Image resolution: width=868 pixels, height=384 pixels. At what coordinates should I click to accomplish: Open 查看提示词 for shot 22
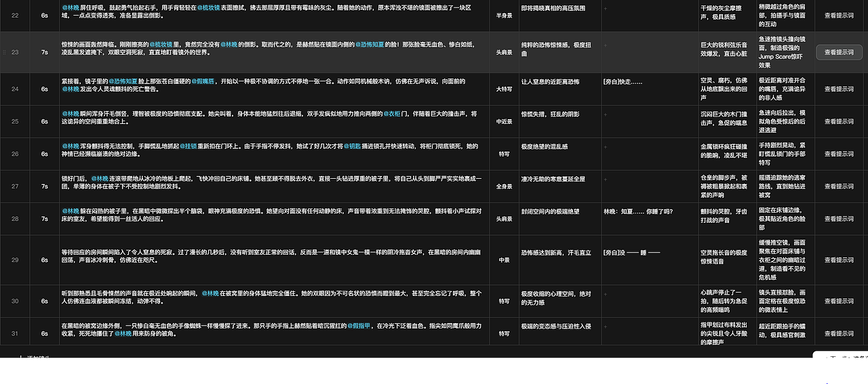pyautogui.click(x=839, y=15)
